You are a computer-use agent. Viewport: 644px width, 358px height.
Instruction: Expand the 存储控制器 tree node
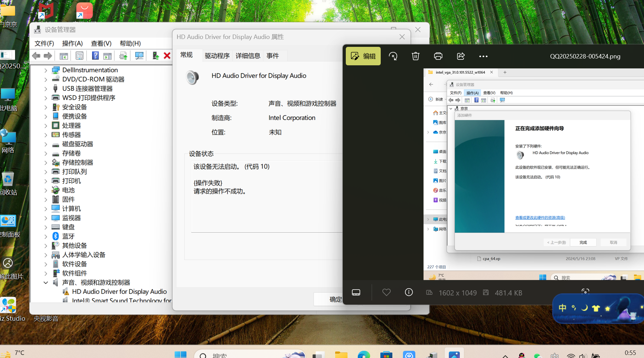(x=46, y=162)
